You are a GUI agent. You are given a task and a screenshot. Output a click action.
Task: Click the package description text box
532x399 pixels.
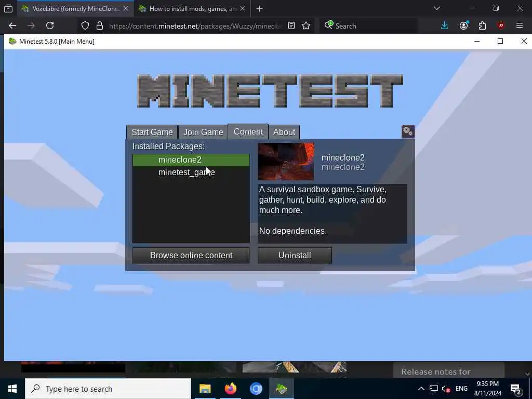tap(332, 214)
